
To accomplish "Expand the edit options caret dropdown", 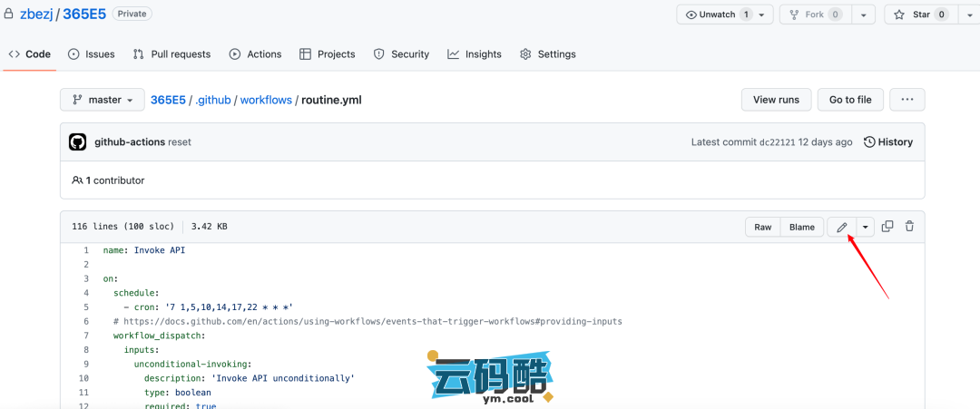I will pyautogui.click(x=865, y=227).
